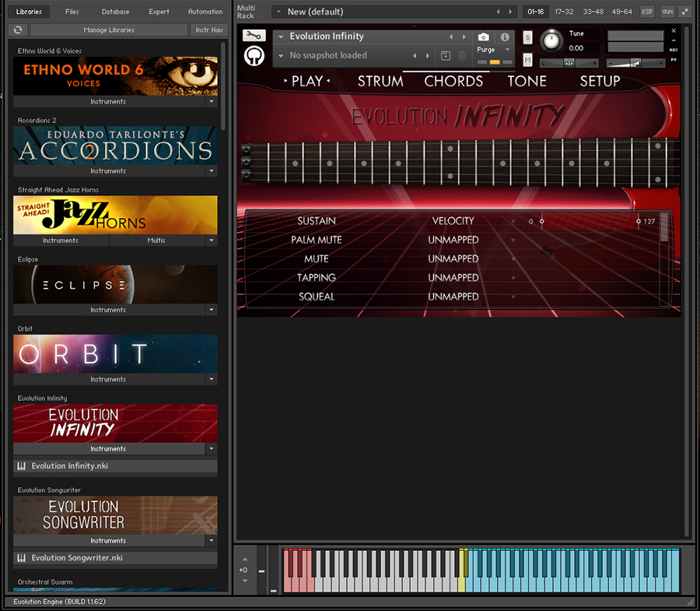Go to previous instrument arrow beside Evolution Infinity

(451, 37)
